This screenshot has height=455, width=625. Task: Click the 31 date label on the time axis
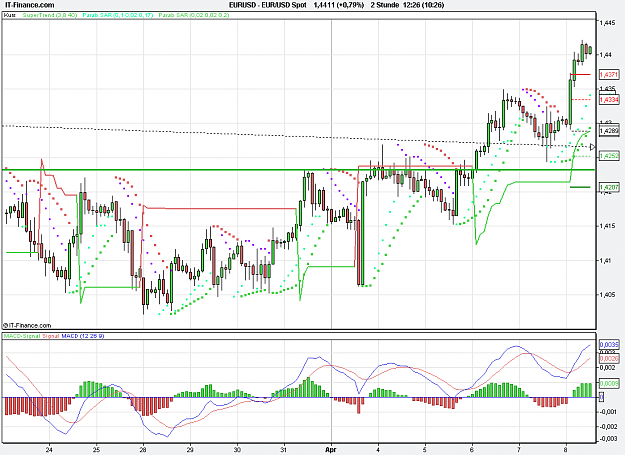click(284, 450)
